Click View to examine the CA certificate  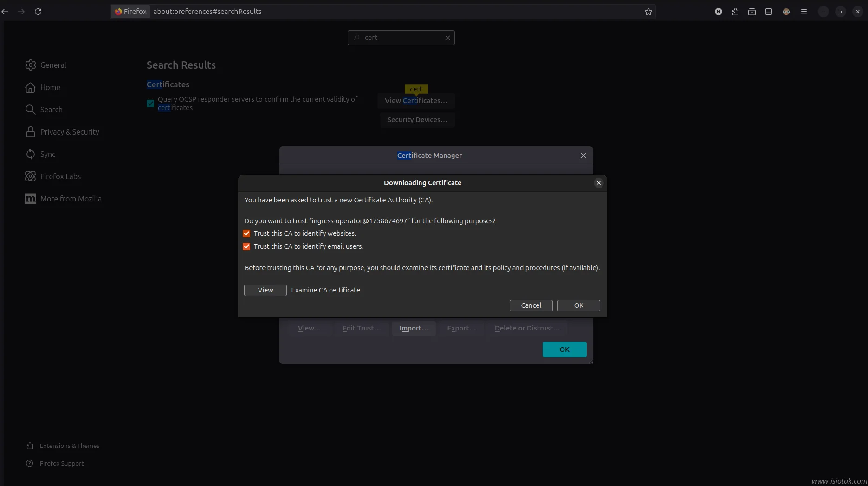(x=266, y=290)
